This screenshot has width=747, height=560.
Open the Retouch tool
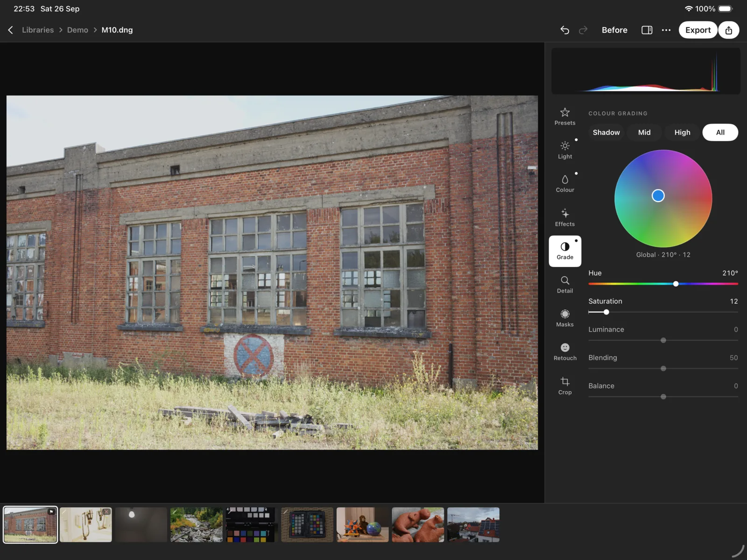click(565, 352)
